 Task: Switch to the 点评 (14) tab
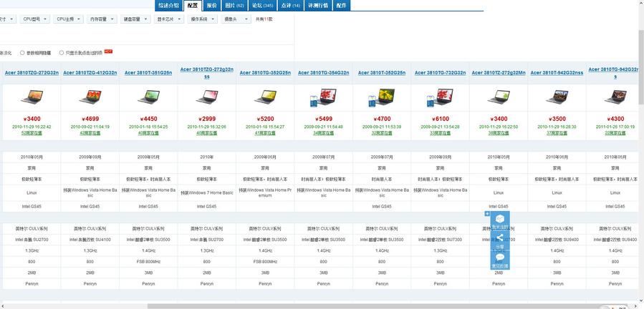(291, 5)
